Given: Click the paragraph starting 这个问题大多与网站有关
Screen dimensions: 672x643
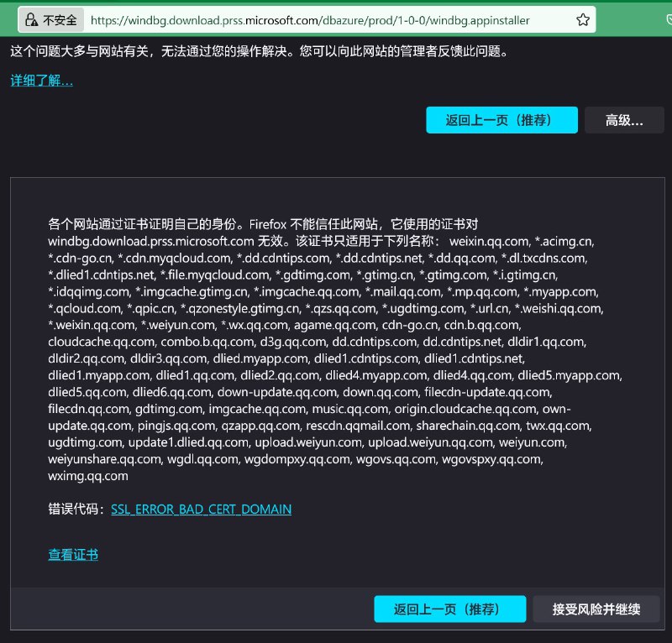Looking at the screenshot, I should tap(260, 51).
